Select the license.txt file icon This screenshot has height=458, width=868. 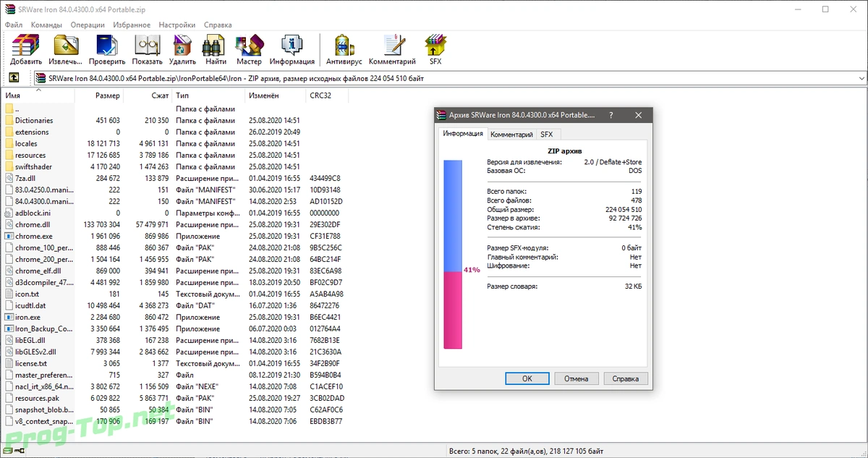(9, 363)
